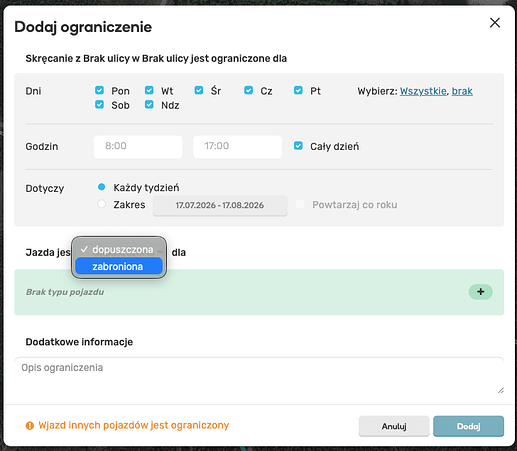Click the Dodatkowe informacje heading
The width and height of the screenshot is (517, 451).
coord(79,342)
